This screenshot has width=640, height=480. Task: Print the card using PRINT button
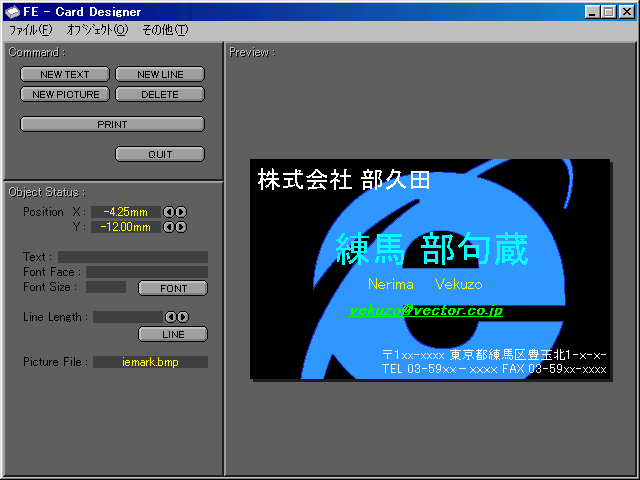112,124
